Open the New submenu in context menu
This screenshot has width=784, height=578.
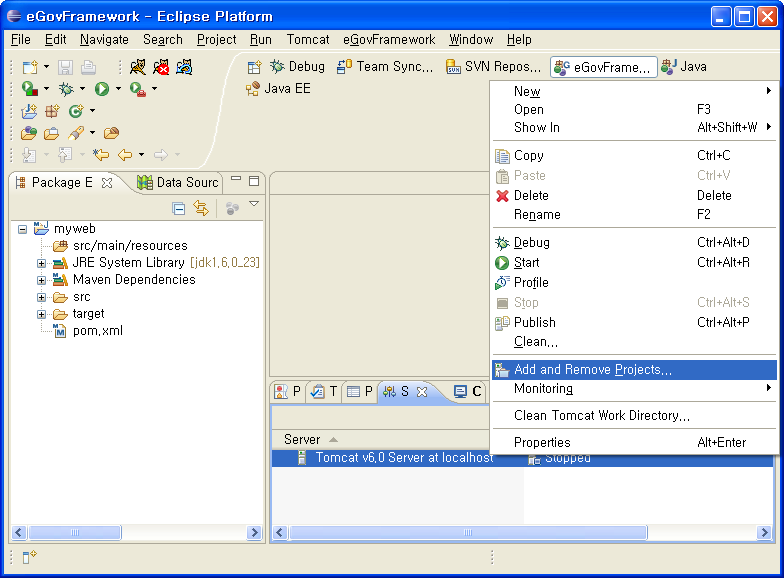pos(634,92)
